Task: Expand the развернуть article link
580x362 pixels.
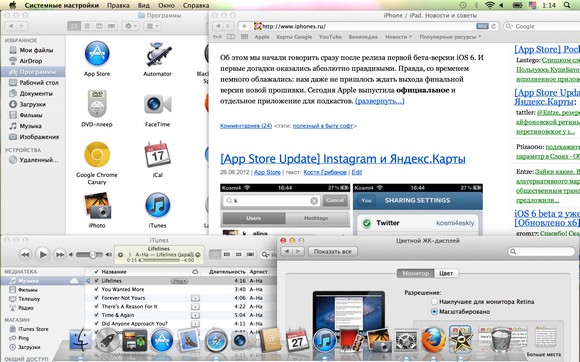Action: pyautogui.click(x=380, y=101)
